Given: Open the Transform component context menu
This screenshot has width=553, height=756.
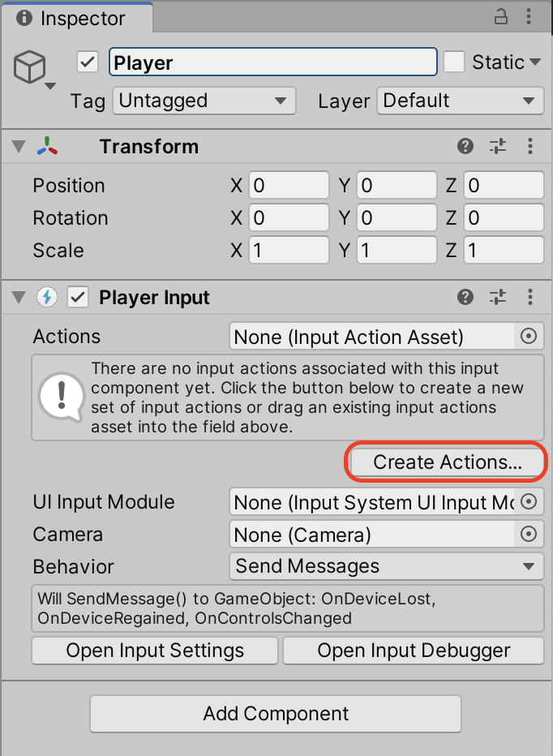Looking at the screenshot, I should (x=530, y=147).
